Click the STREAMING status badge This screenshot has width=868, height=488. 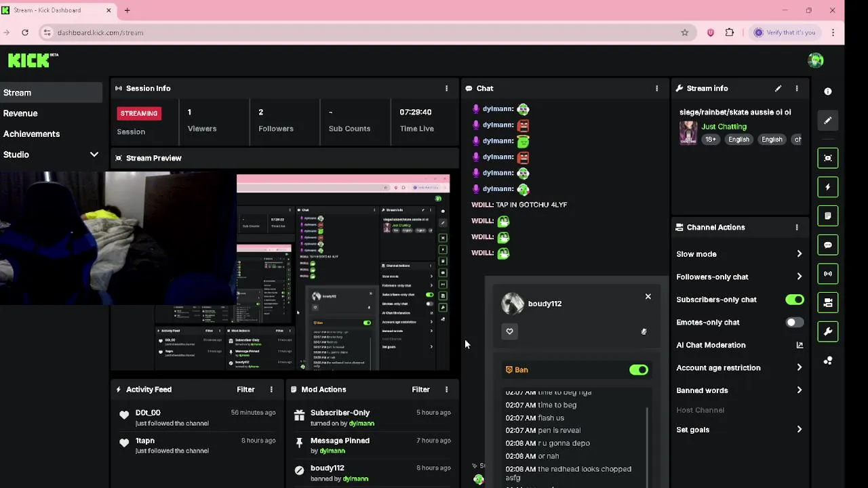click(139, 113)
